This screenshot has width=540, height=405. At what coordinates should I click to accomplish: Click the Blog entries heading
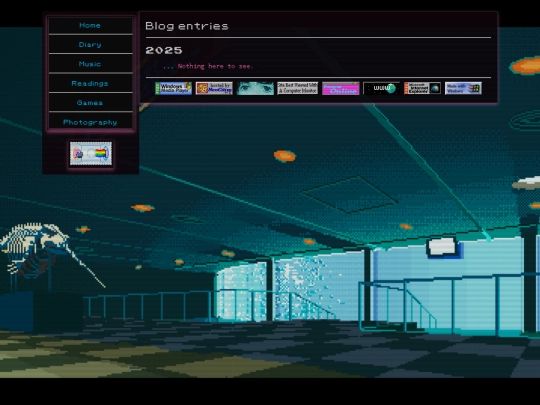187,26
